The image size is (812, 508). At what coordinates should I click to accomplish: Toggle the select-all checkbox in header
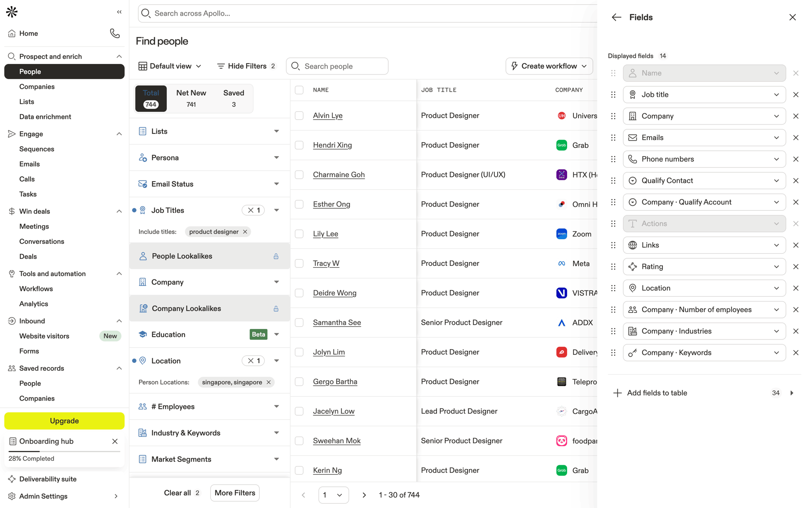pyautogui.click(x=299, y=90)
